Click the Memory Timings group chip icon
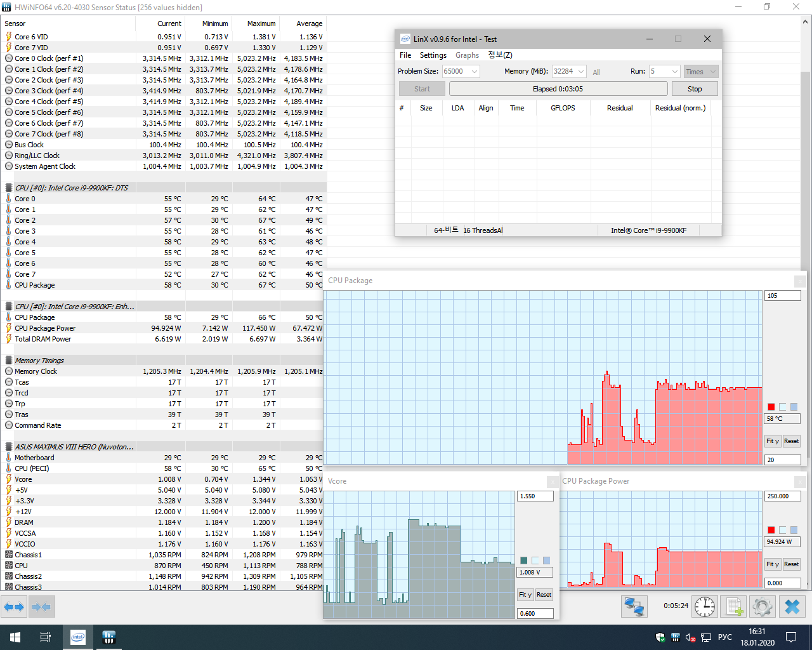 tap(9, 361)
